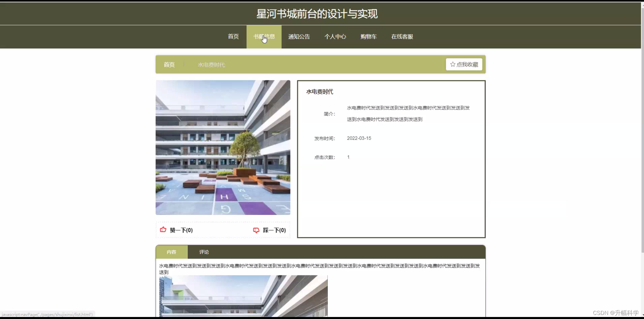
Task: Select the 内容 content tab
Action: coord(171,252)
